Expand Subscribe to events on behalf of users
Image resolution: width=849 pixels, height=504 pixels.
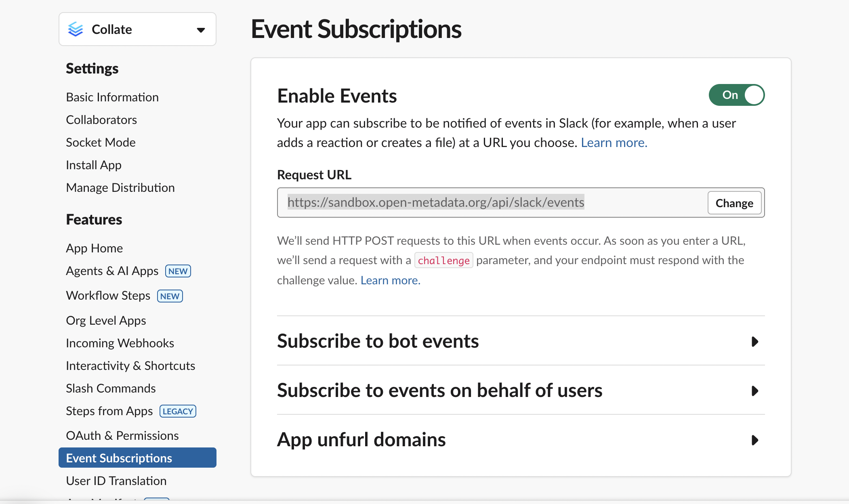pyautogui.click(x=754, y=391)
